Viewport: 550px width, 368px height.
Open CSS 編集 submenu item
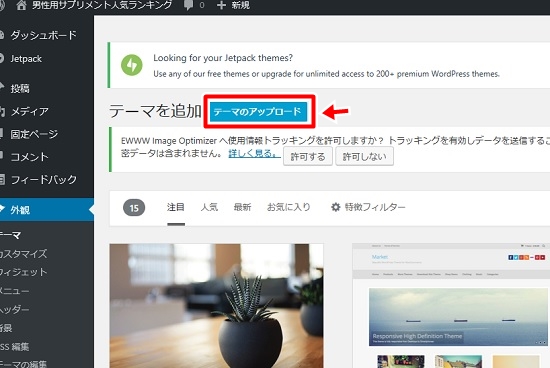(14, 347)
